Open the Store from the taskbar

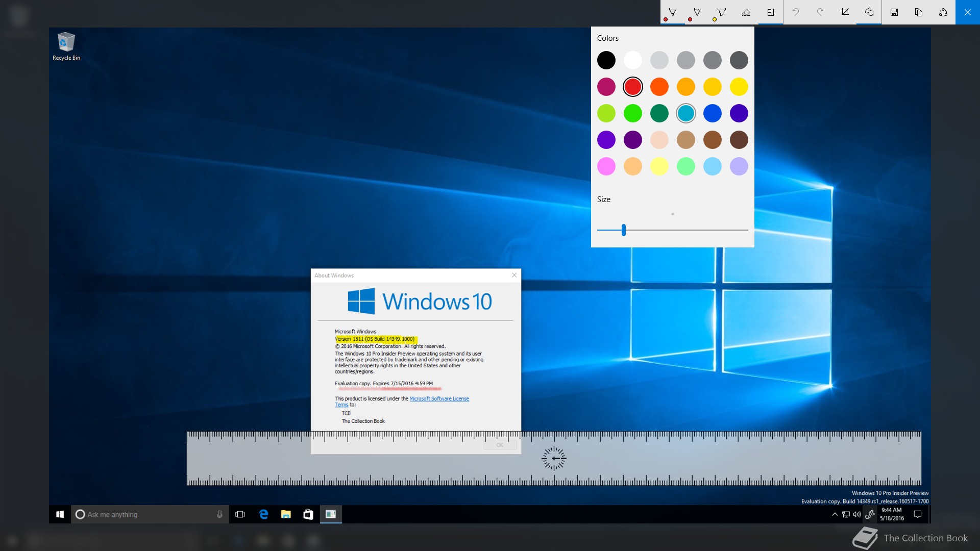tap(308, 514)
